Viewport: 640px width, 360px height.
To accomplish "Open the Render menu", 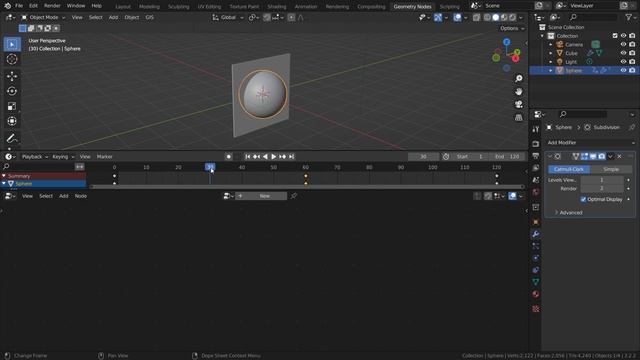I will pyautogui.click(x=52, y=6).
